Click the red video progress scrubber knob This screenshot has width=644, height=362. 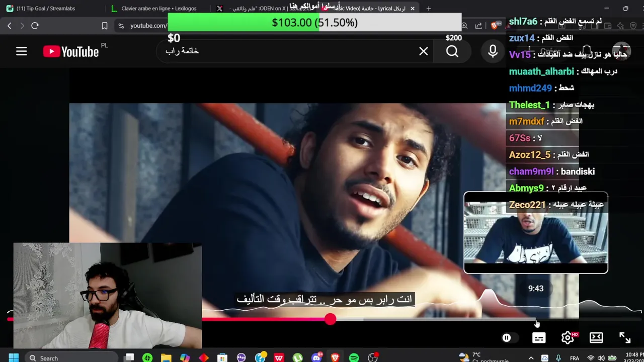pos(330,319)
